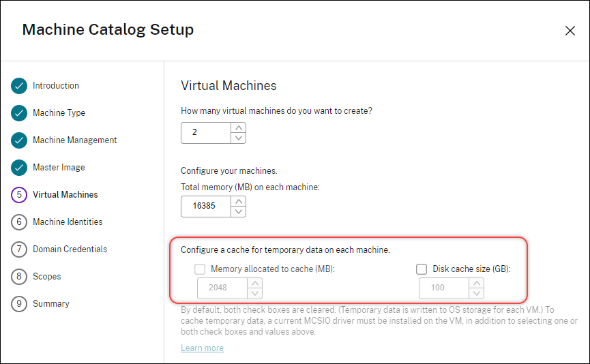Click the Machine Management checkmark icon
The image size is (590, 364).
tap(19, 140)
